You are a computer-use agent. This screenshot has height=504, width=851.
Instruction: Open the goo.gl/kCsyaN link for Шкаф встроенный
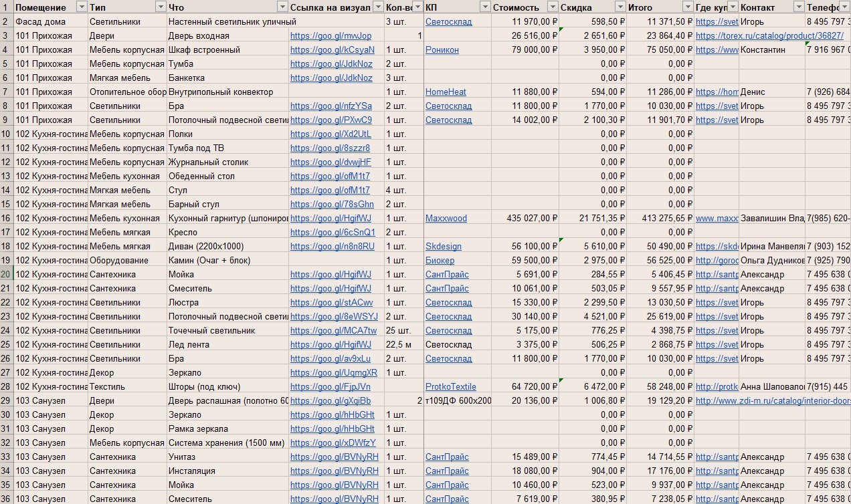[x=333, y=49]
